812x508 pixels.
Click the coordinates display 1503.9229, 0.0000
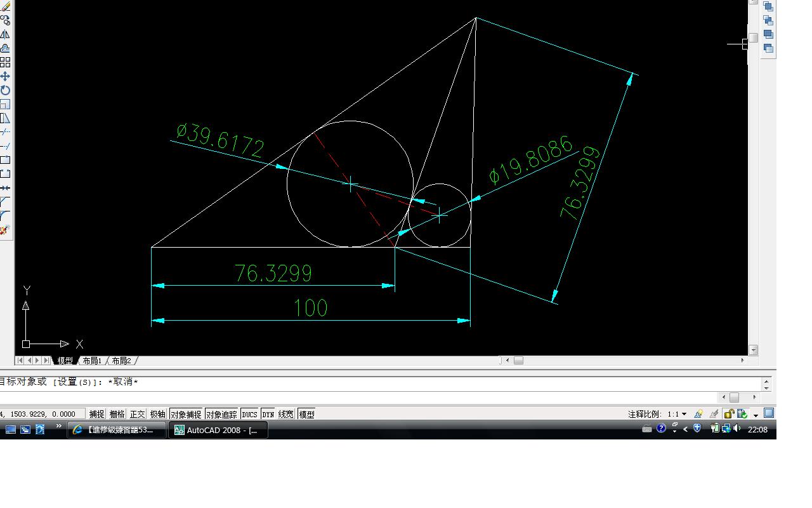pyautogui.click(x=43, y=414)
